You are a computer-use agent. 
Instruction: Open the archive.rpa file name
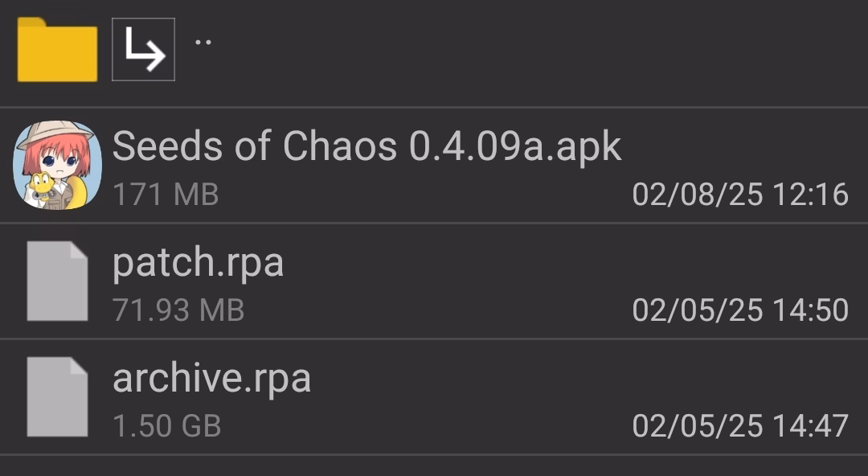[211, 379]
